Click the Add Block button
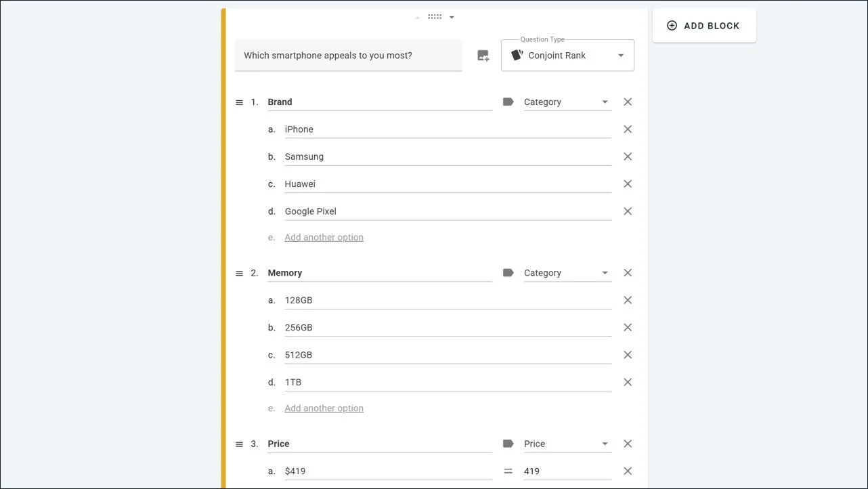This screenshot has height=489, width=868. coord(704,26)
